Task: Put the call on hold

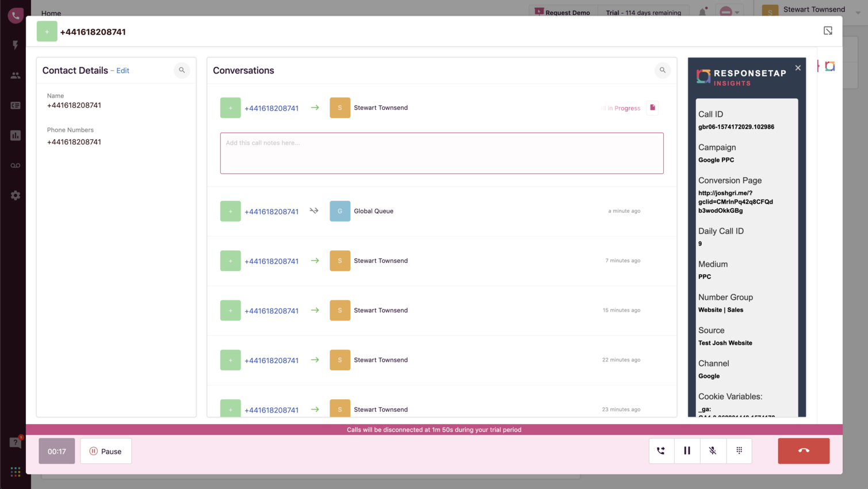Action: (x=687, y=450)
